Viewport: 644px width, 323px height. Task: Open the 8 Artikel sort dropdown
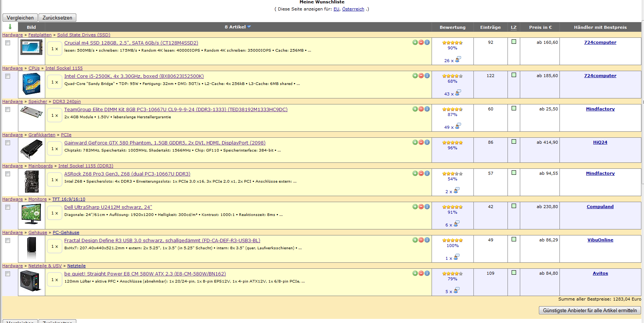[238, 27]
